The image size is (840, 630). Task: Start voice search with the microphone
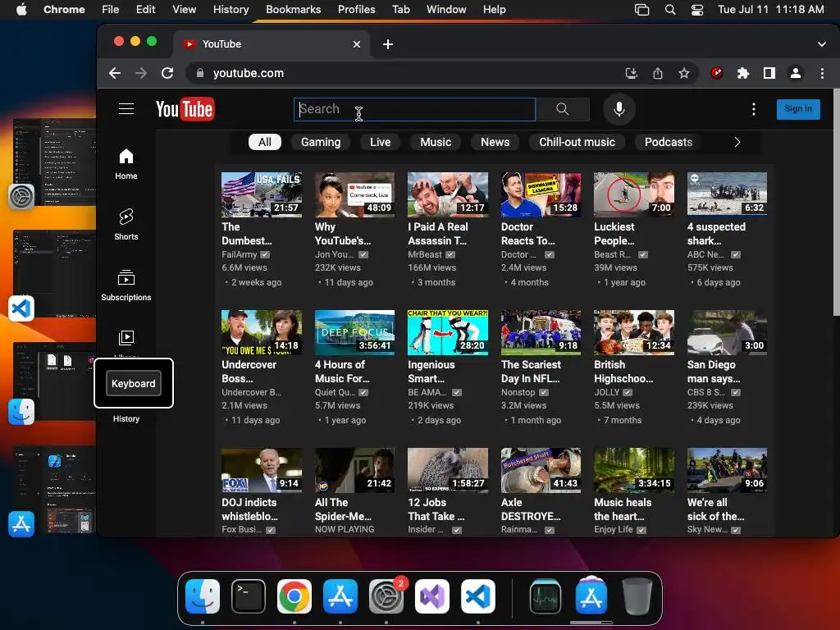coord(619,109)
